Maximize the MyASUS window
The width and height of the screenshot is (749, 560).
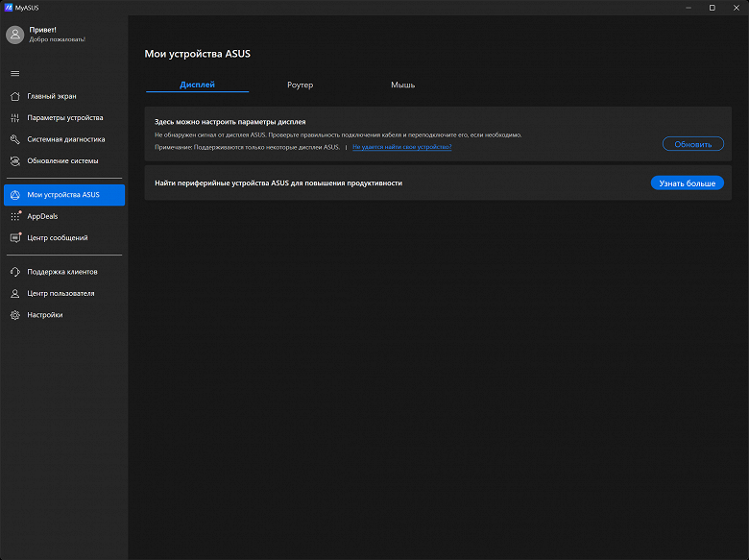[712, 8]
